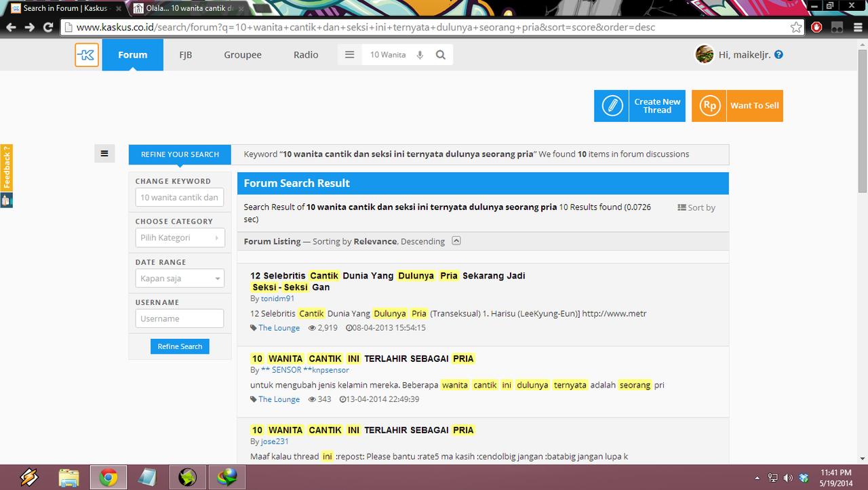The image size is (868, 490).
Task: Click the extension icon beside the Chrome menu
Action: [x=837, y=27]
